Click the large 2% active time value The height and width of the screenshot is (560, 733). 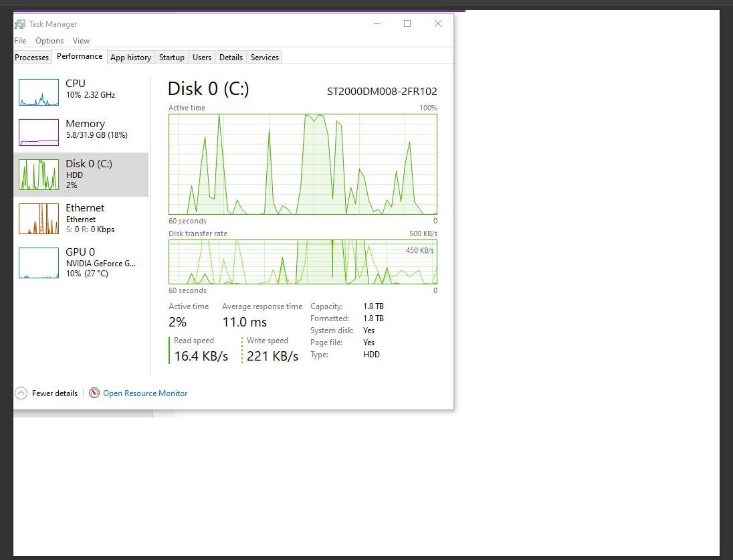point(178,322)
